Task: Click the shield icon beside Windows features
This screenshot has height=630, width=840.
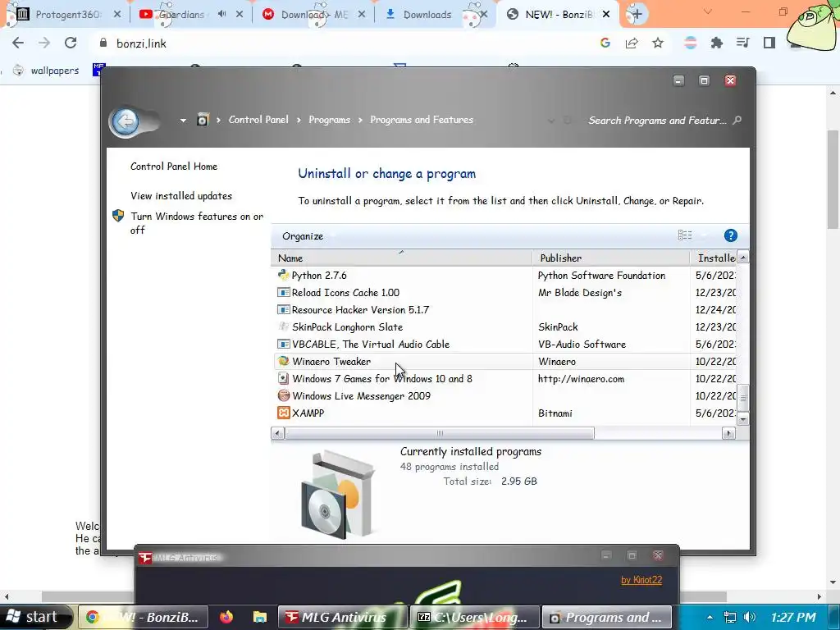Action: (118, 216)
